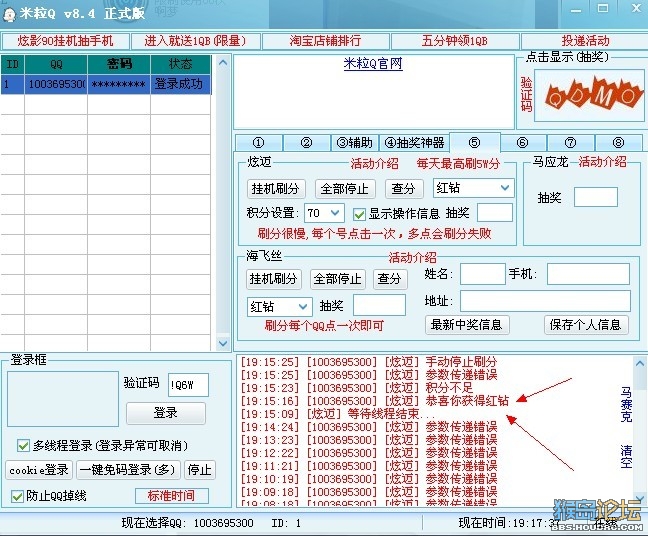Open 淘宝店铺排行 banner button
This screenshot has width=648, height=536.
coord(325,41)
